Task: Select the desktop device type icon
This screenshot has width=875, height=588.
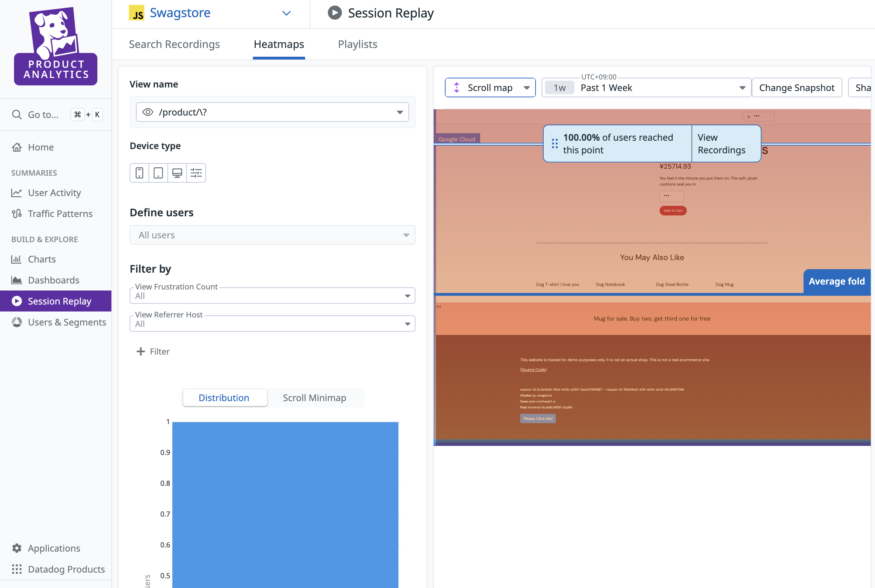Action: [x=177, y=173]
